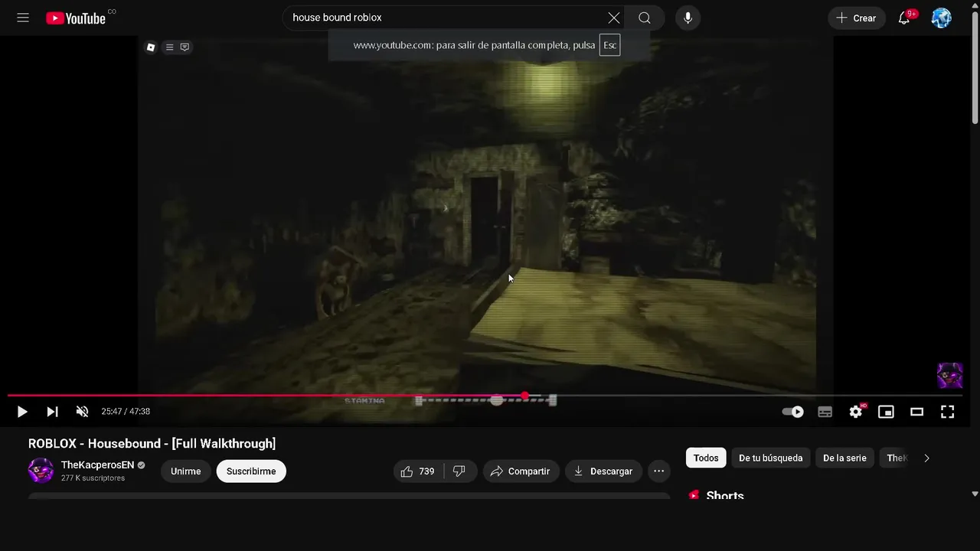Seek using the red progress bar
Screen dimensions: 980x551
(x=266, y=396)
